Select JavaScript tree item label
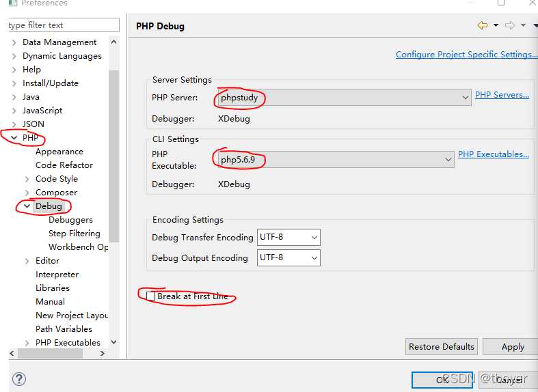Viewport: 538px width, 392px height. [42, 111]
